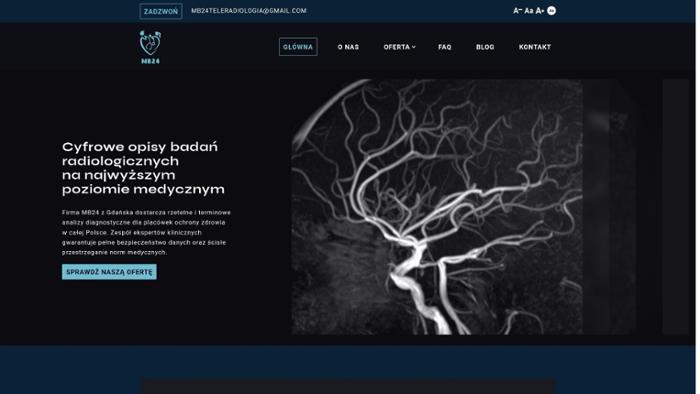Go to the GŁÓWNA menu item
The image size is (700, 394).
[x=298, y=47]
